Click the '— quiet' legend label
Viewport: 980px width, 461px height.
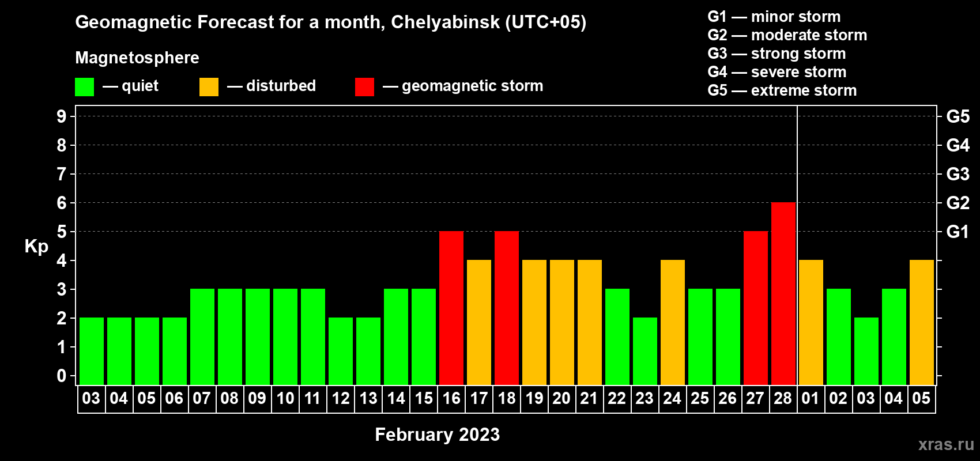(x=130, y=86)
